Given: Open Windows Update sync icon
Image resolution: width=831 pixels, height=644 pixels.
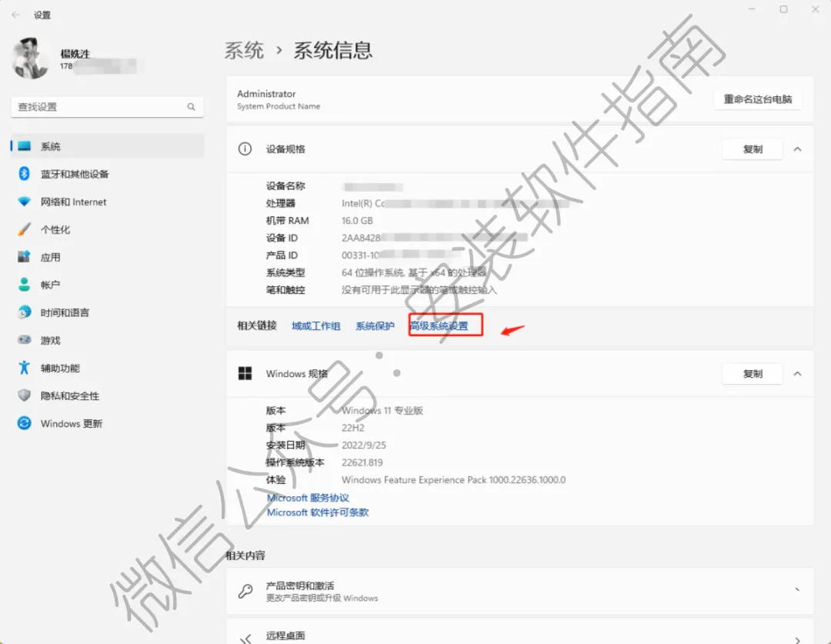Looking at the screenshot, I should tap(25, 423).
